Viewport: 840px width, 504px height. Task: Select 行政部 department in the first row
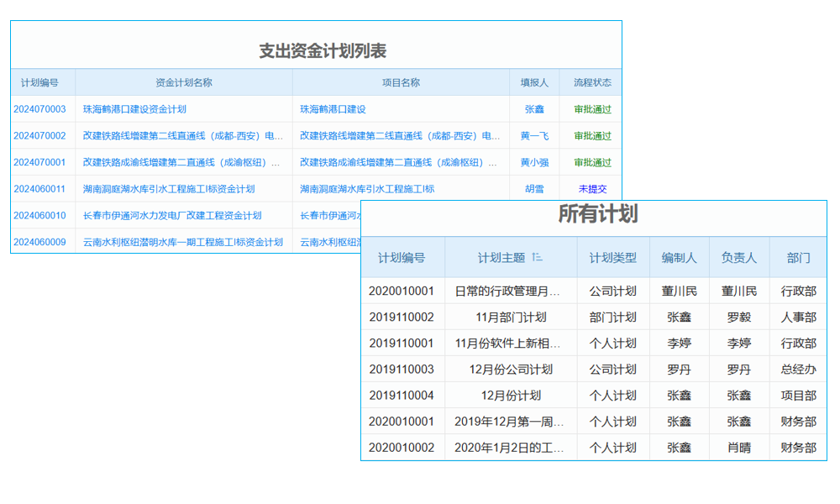pyautogui.click(x=800, y=291)
